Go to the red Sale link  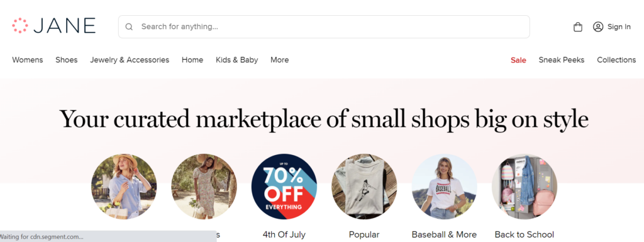coord(518,60)
